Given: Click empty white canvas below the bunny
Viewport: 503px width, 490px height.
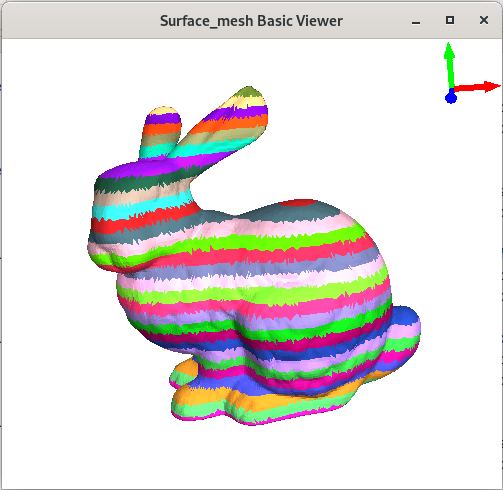Looking at the screenshot, I should tap(251, 457).
